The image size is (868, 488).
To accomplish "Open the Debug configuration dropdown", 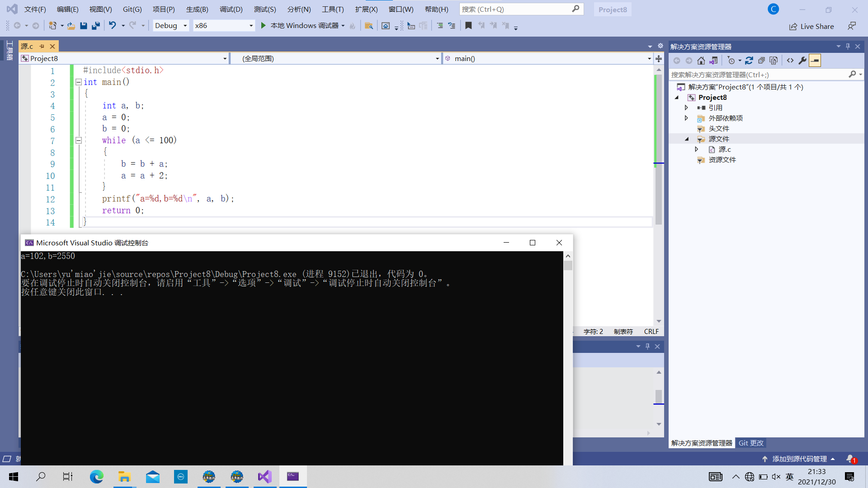I will coord(185,26).
